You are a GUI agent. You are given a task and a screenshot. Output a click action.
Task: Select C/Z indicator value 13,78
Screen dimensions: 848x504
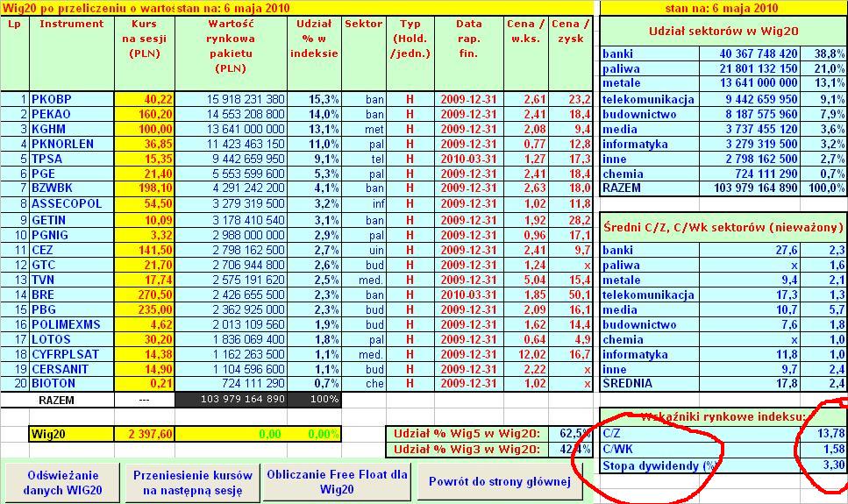[823, 433]
